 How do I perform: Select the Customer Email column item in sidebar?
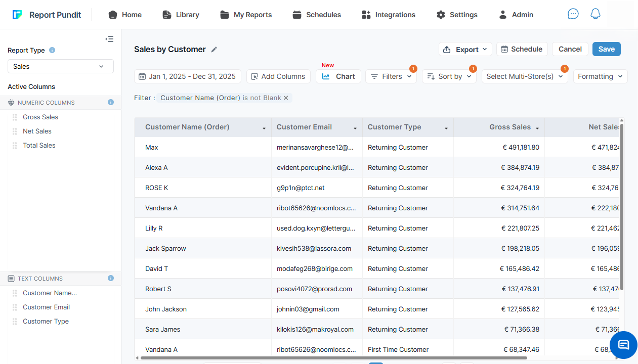(46, 307)
